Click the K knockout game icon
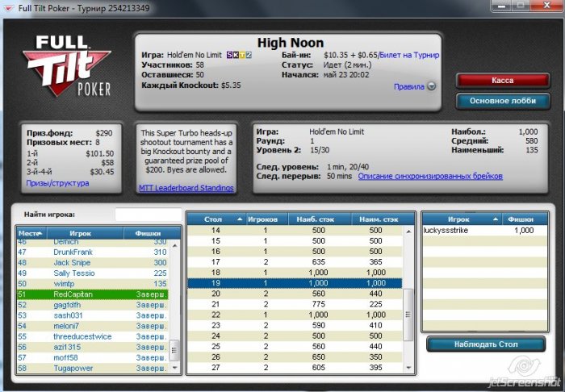This screenshot has height=392, width=565. click(x=236, y=55)
